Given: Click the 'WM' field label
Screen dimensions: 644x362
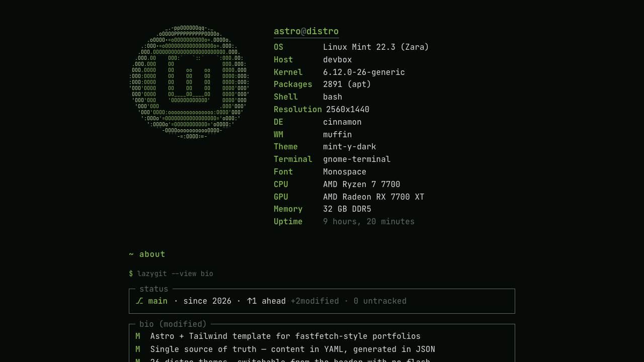Looking at the screenshot, I should point(278,135).
